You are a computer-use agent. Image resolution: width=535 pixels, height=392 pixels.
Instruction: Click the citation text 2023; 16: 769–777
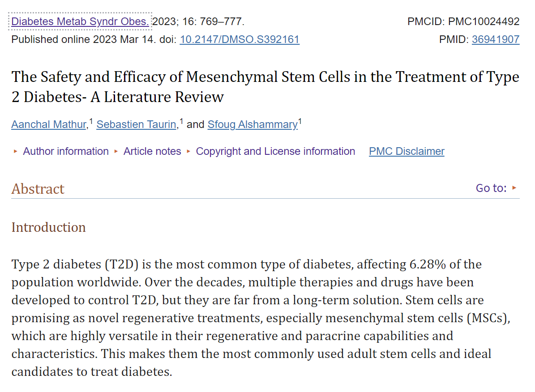coord(198,21)
